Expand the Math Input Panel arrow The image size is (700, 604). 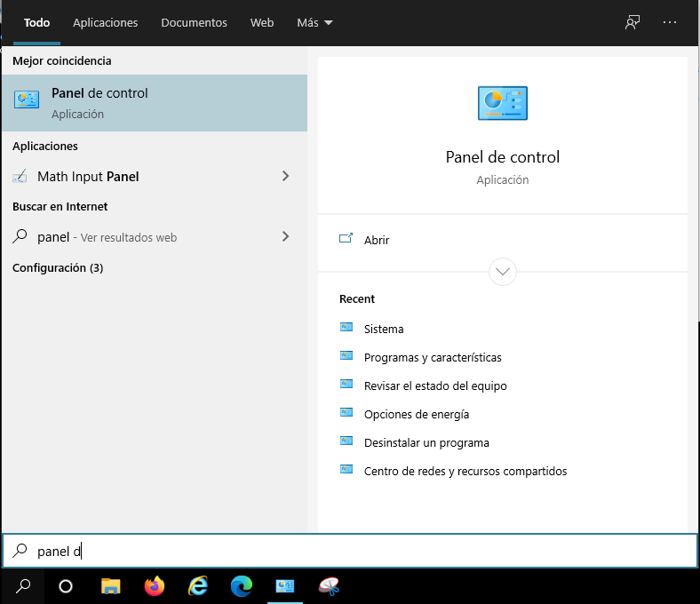(285, 177)
